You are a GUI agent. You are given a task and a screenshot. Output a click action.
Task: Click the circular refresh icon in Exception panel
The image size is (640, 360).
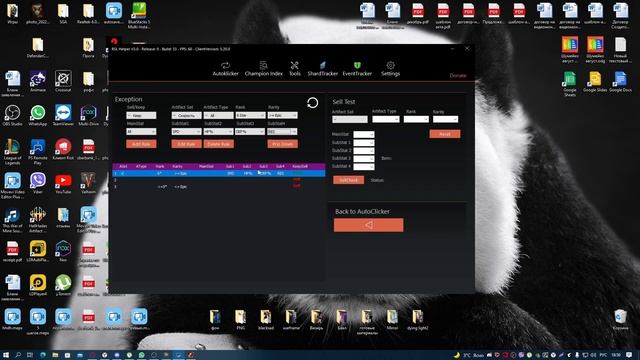(313, 103)
